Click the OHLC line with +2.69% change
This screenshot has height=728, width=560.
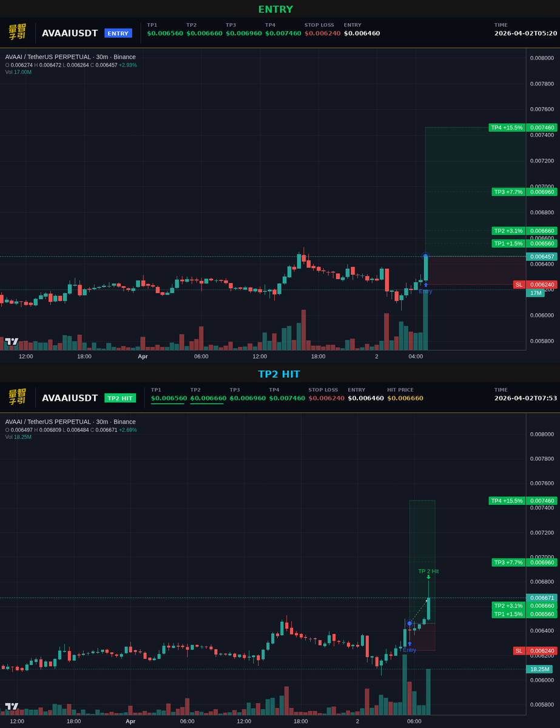[71, 430]
